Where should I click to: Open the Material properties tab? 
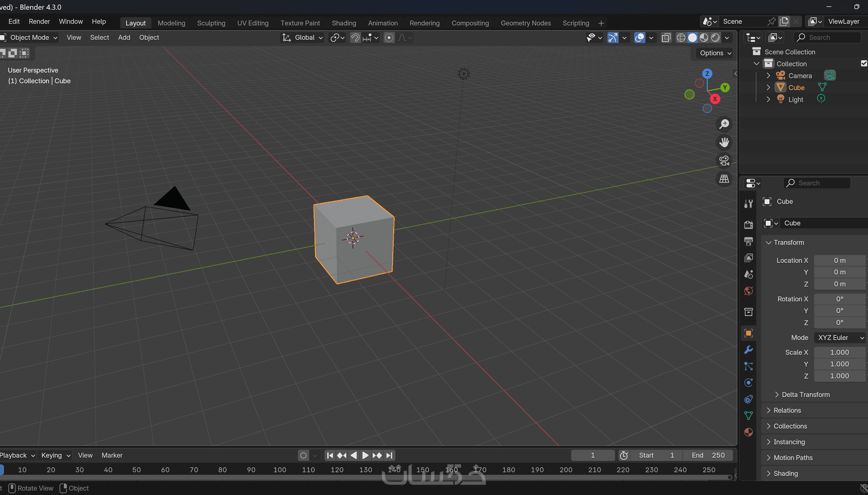pyautogui.click(x=749, y=432)
